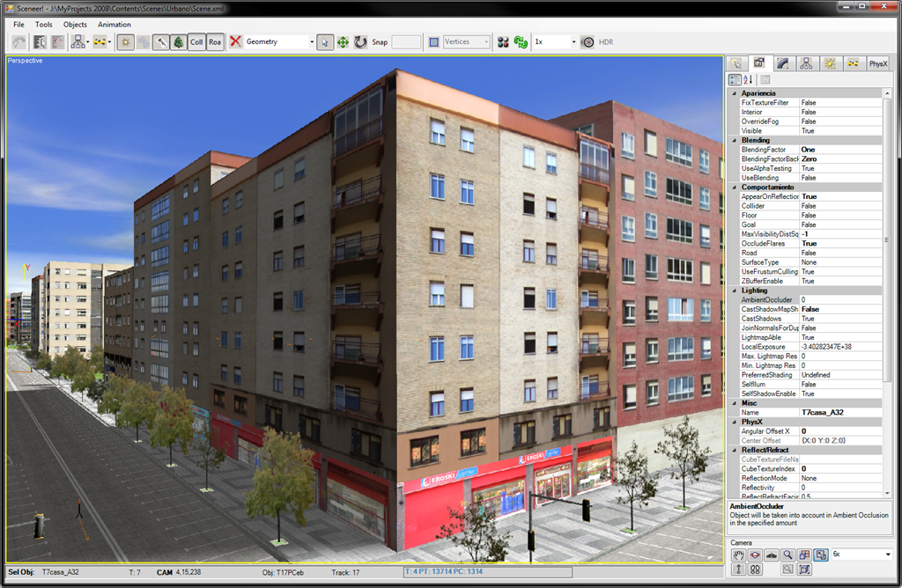Select the camera pan hand tool
This screenshot has height=588, width=902.
pyautogui.click(x=739, y=555)
